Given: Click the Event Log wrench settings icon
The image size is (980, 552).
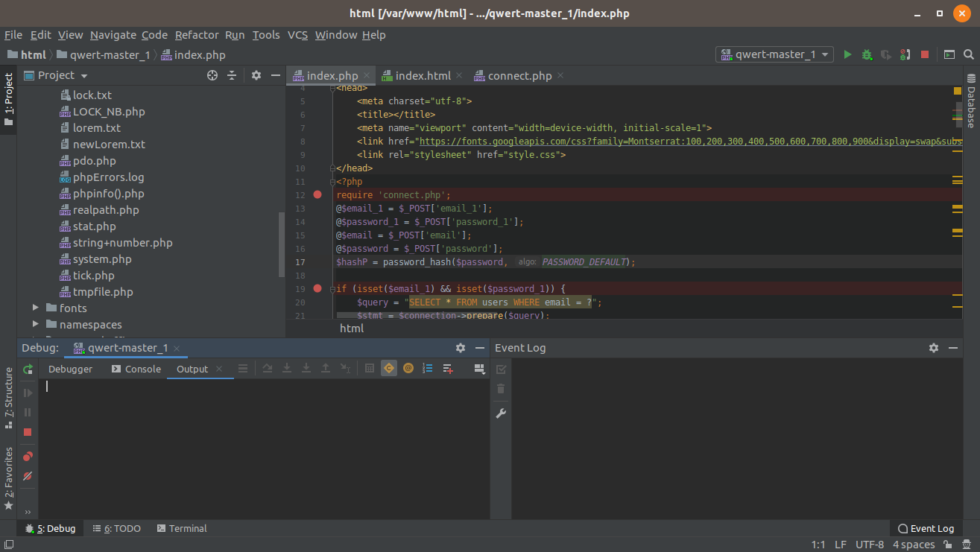Looking at the screenshot, I should click(501, 413).
